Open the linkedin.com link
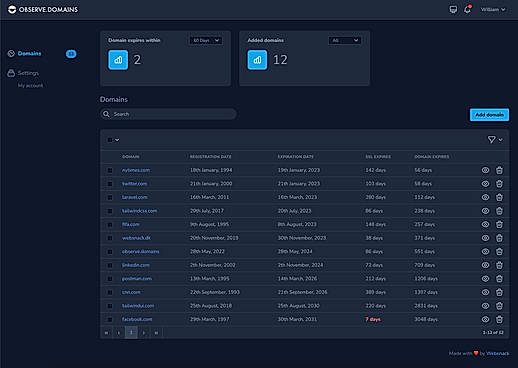This screenshot has height=368, width=518. point(136,265)
